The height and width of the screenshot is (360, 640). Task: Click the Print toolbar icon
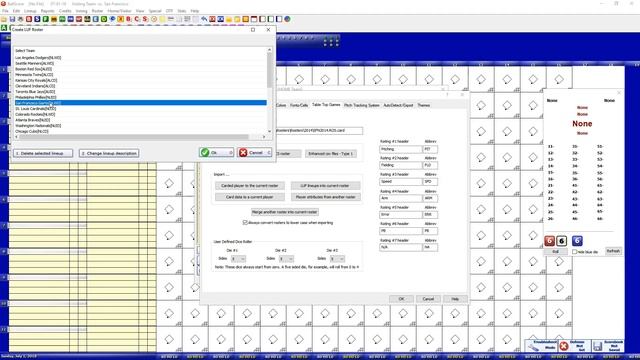point(20,19)
